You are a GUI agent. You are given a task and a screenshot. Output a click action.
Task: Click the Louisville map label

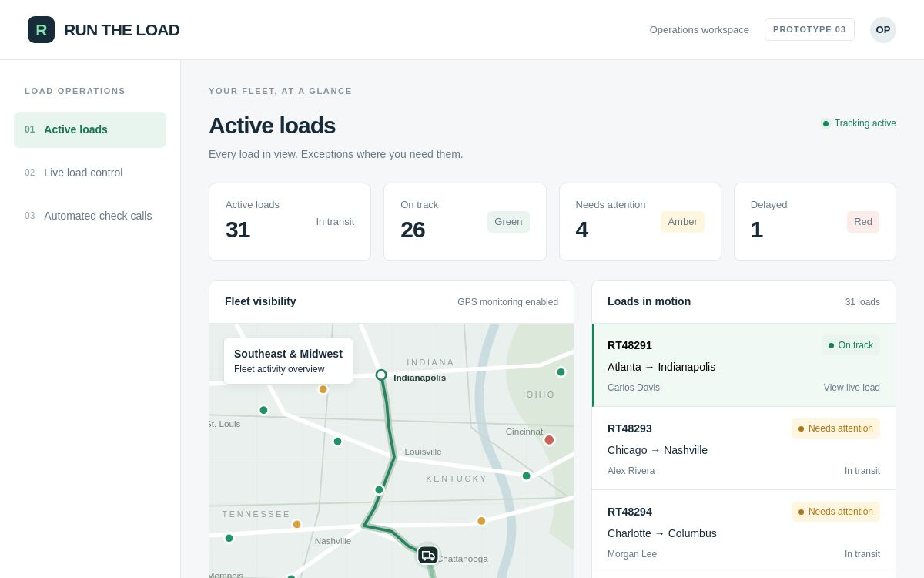coord(423,452)
